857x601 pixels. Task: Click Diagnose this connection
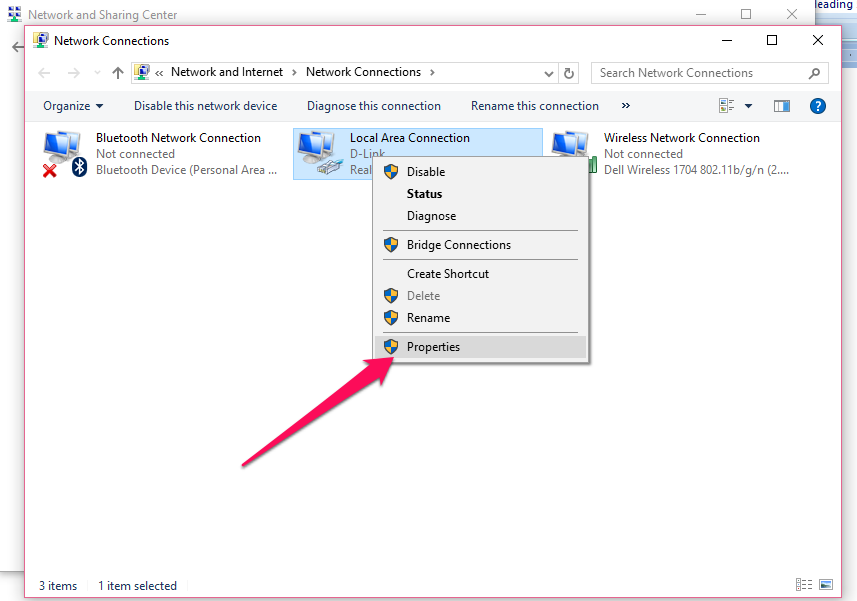[x=373, y=106]
